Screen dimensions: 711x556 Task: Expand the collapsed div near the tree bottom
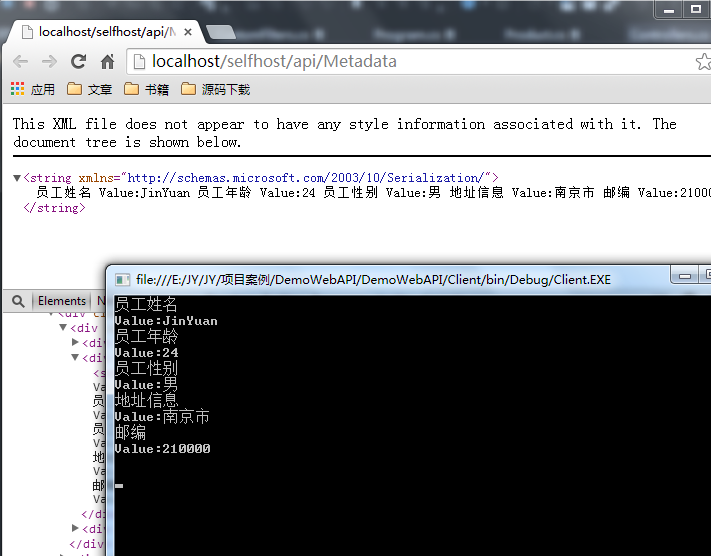[75, 528]
